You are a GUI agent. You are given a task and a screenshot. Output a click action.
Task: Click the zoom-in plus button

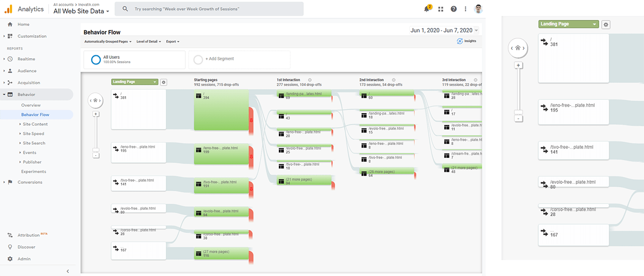96,114
